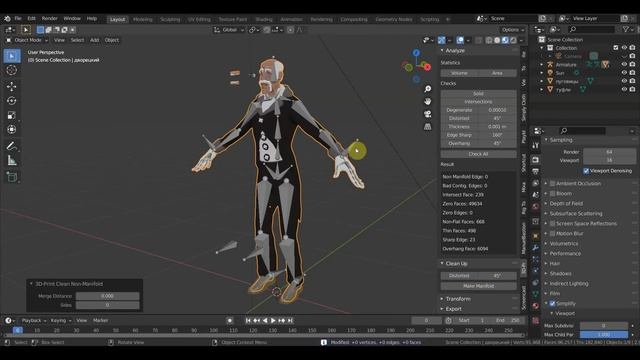Image resolution: width=640 pixels, height=360 pixels.
Task: Toggle Viewport Denoising checkbox
Action: (586, 171)
